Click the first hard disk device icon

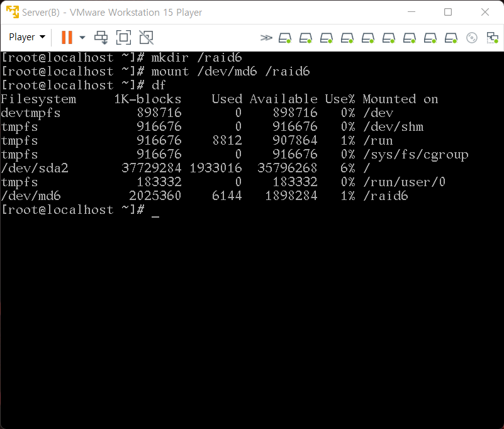285,38
